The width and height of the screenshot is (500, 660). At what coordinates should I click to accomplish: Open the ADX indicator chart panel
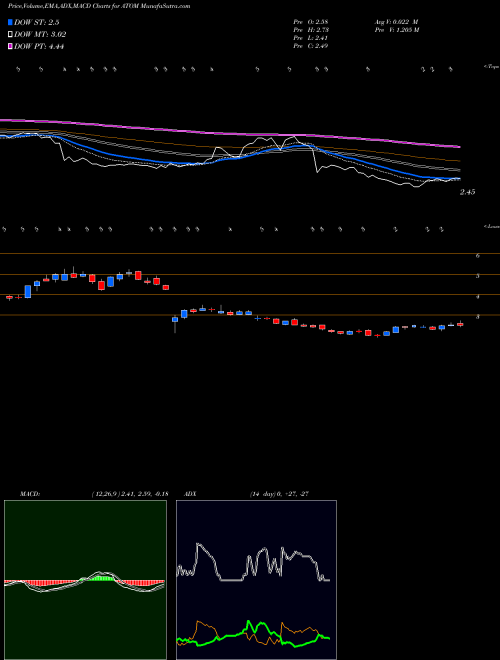tap(256, 580)
